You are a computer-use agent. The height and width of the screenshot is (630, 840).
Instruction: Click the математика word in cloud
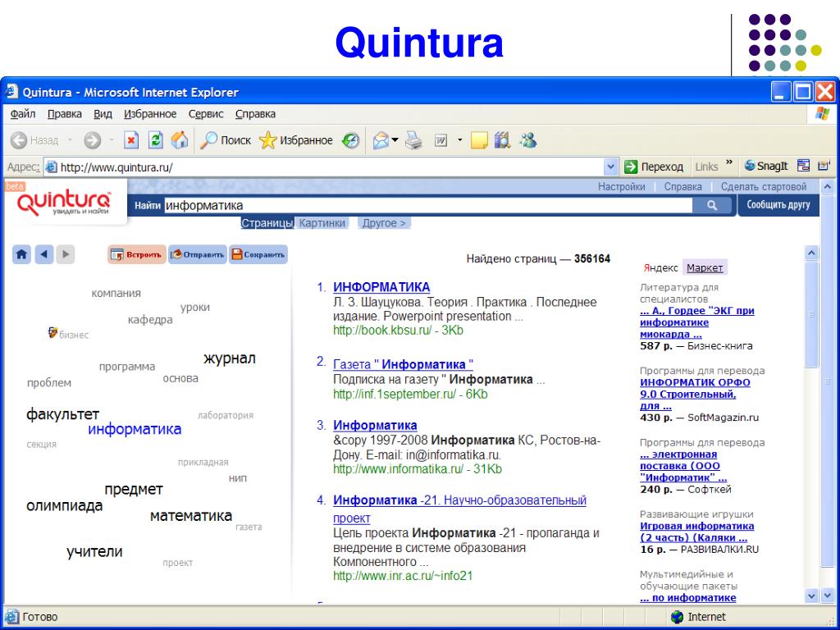190,516
